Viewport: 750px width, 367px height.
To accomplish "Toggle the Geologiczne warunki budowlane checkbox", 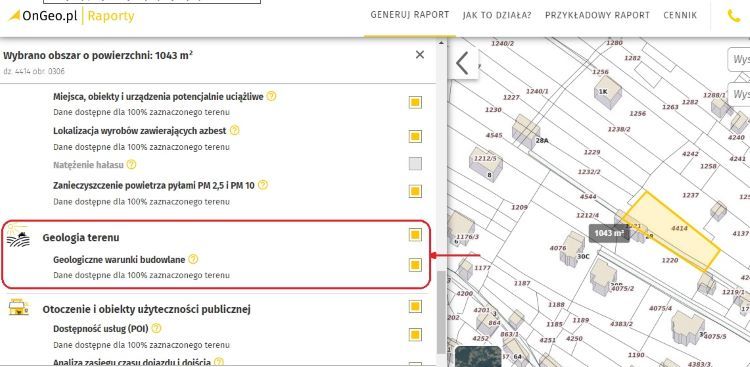I will 415,265.
